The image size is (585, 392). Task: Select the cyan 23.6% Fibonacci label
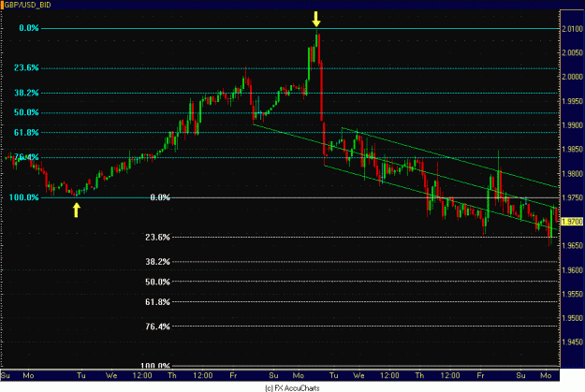tap(26, 67)
